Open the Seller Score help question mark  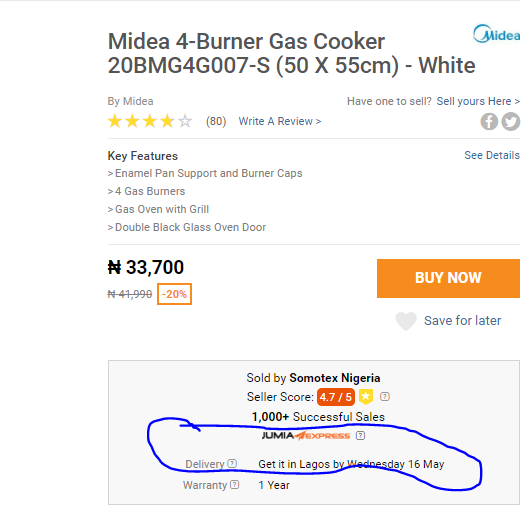point(385,396)
